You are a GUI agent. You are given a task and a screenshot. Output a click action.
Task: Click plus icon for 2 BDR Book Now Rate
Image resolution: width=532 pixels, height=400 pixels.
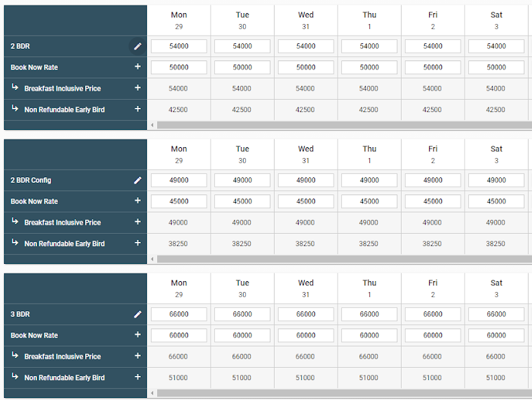point(137,67)
